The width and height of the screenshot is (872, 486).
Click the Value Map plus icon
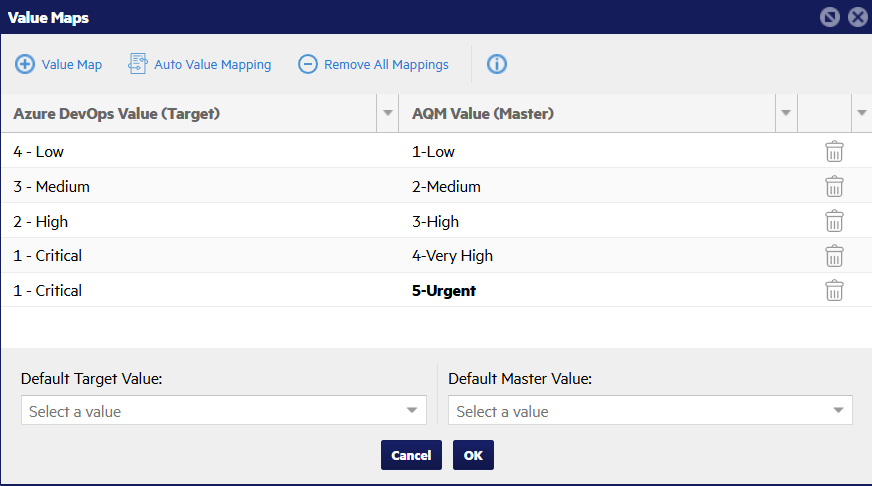25,65
